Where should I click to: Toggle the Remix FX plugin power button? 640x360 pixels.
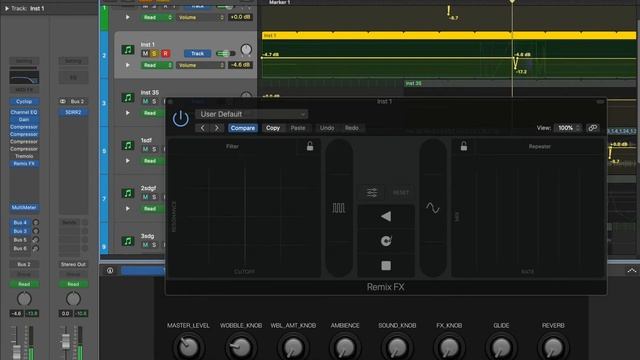[180, 119]
